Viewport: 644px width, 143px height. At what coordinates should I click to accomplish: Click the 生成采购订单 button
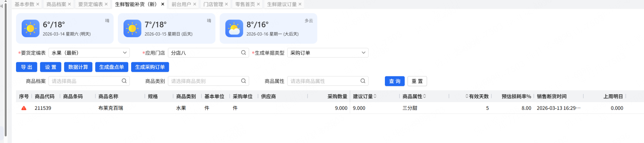(150, 67)
